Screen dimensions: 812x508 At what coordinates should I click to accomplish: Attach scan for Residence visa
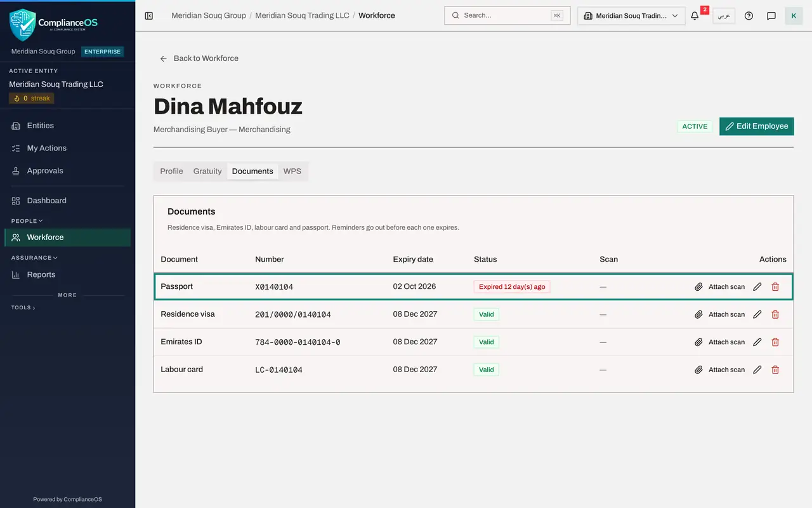point(719,314)
